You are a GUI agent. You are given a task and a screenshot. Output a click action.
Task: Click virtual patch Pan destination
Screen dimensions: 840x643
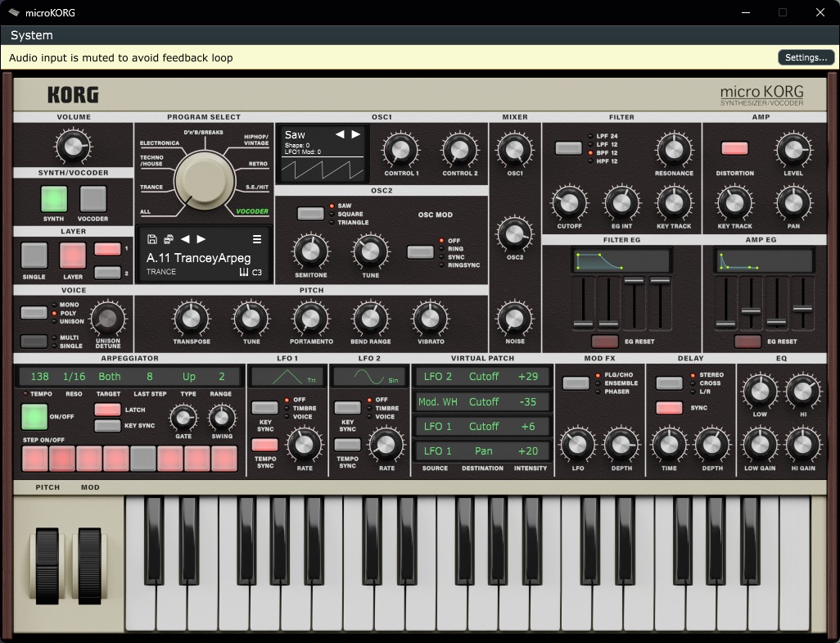(x=483, y=451)
